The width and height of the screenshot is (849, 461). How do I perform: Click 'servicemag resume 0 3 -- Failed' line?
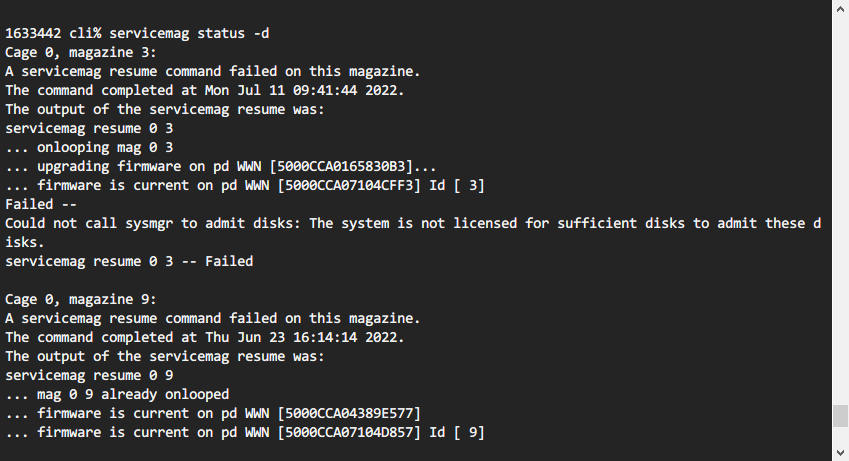[129, 261]
